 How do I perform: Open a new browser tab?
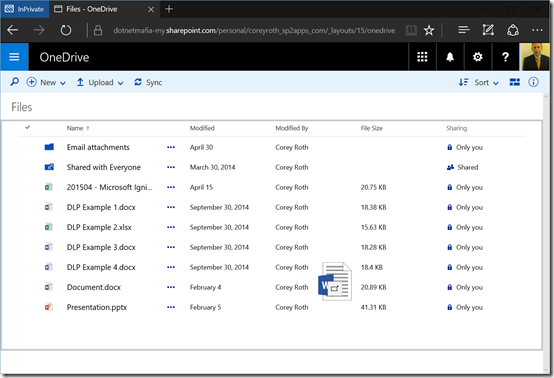pyautogui.click(x=169, y=9)
